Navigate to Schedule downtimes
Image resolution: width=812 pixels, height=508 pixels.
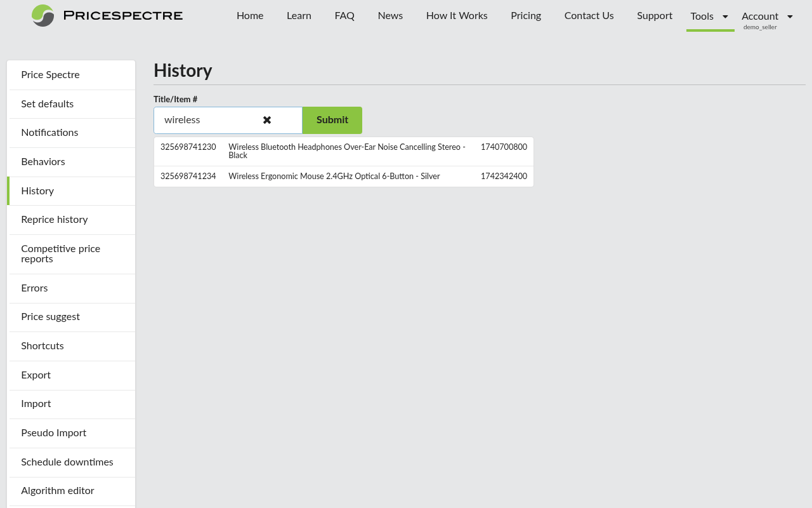click(67, 462)
